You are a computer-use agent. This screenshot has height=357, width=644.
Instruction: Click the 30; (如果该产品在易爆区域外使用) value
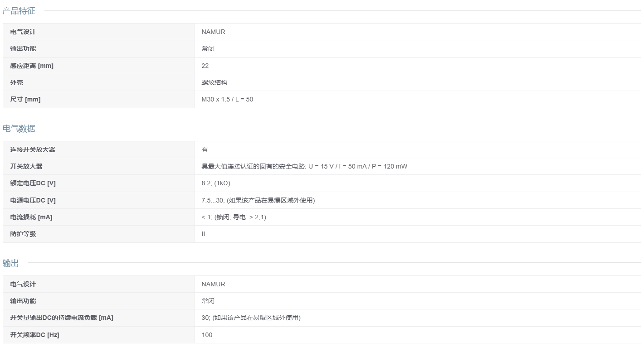(251, 318)
